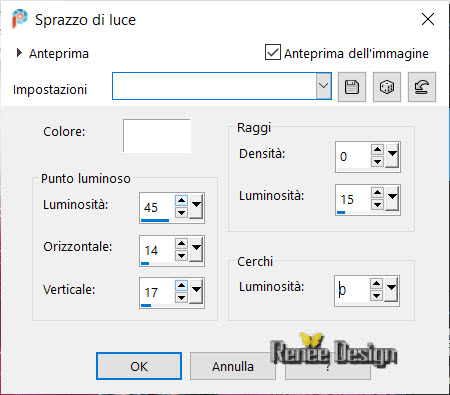Increase Verticale value with up arrow
Image resolution: width=450 pixels, height=395 pixels.
point(181,286)
